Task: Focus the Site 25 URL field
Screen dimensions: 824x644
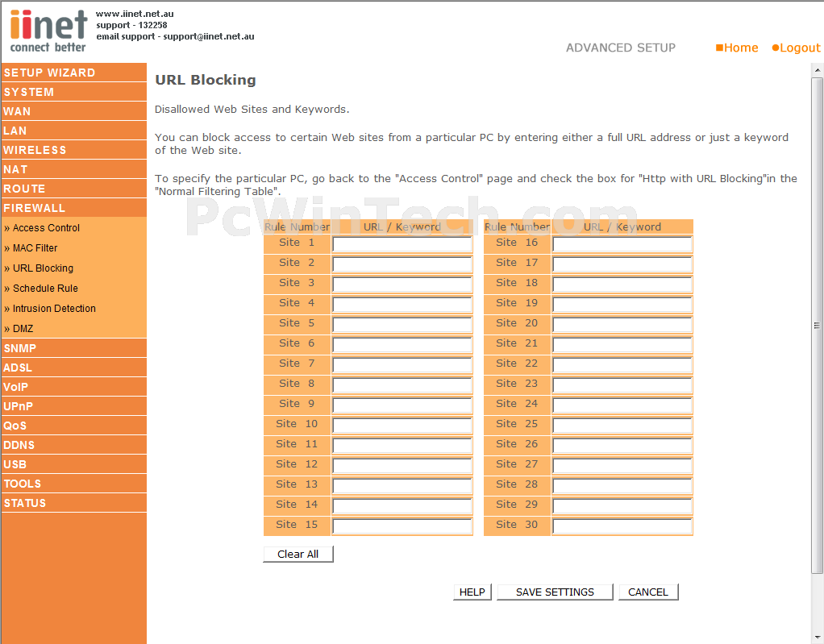Action: 622,426
